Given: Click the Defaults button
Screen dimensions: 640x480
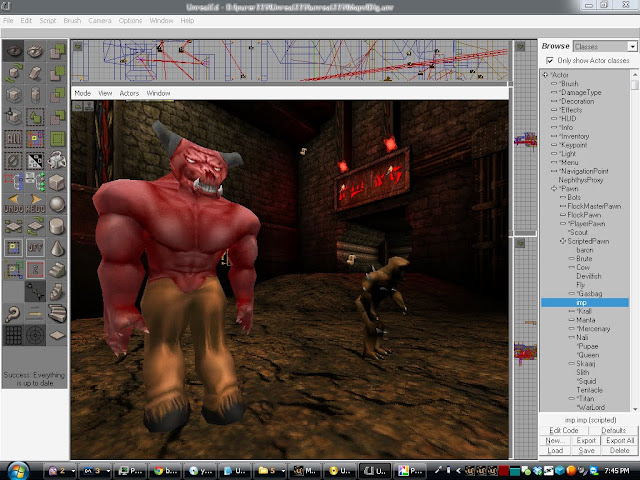Looking at the screenshot, I should point(613,430).
